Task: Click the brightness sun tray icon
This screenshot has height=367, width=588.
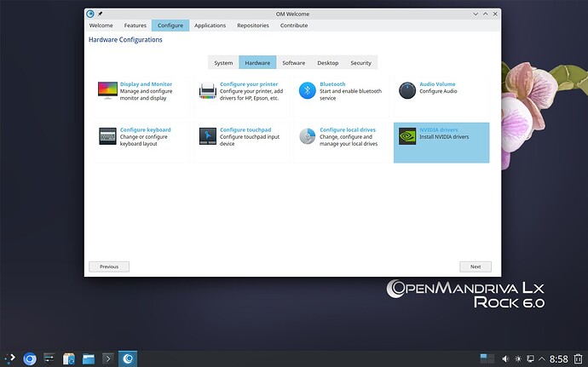Action: [518, 358]
